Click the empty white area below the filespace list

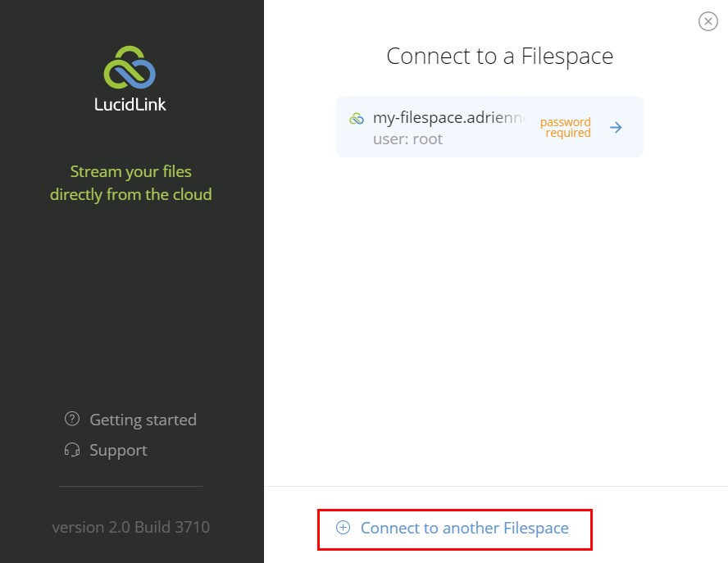click(x=495, y=320)
